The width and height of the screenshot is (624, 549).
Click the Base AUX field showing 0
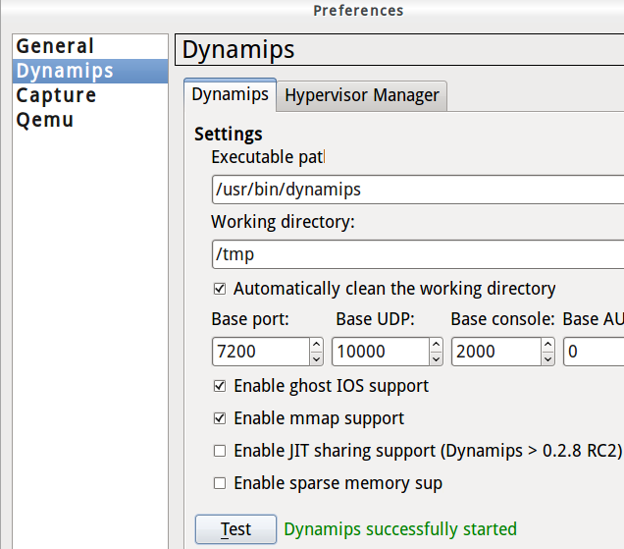click(x=594, y=352)
